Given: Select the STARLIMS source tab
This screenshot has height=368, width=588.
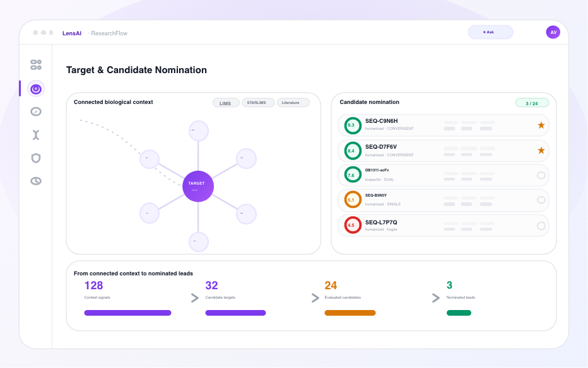Looking at the screenshot, I should click(258, 103).
